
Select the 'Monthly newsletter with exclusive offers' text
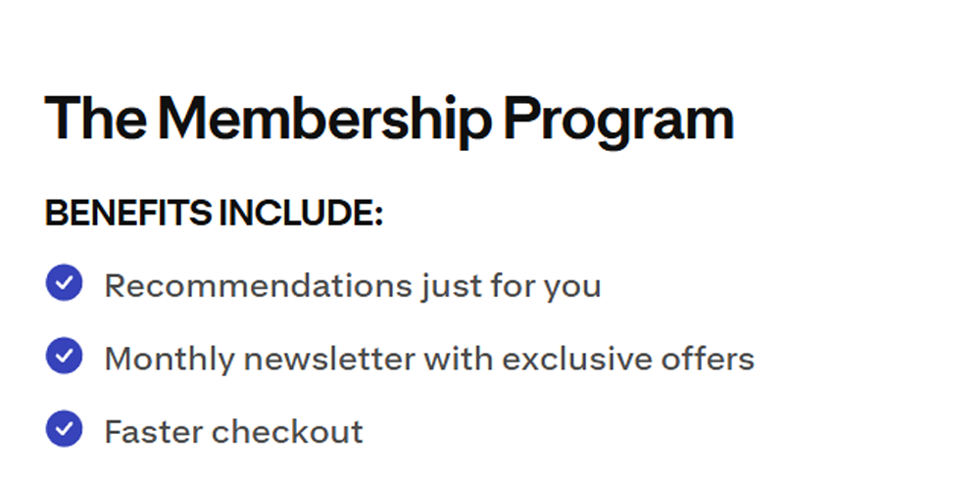pos(428,359)
